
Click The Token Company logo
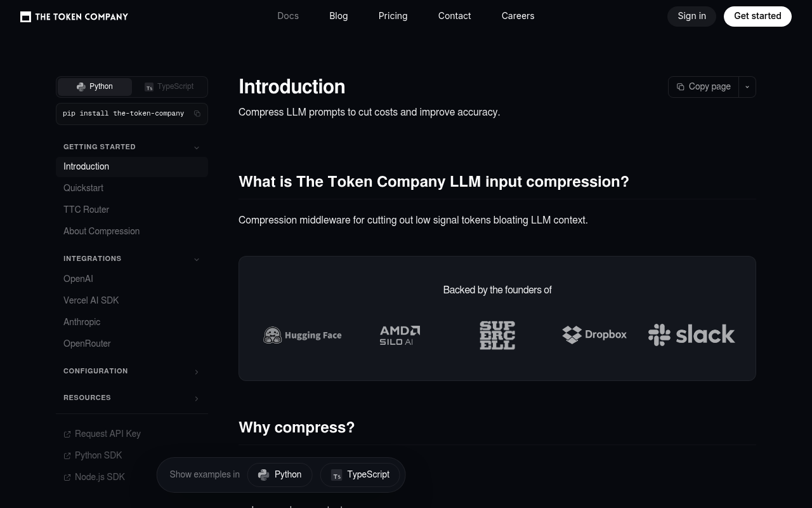point(74,17)
